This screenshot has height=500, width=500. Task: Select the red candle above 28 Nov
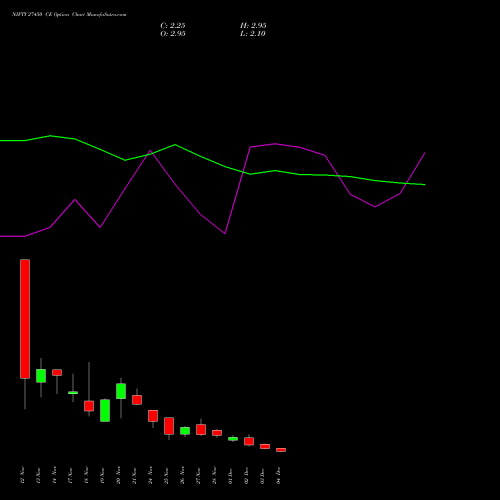coord(217,433)
